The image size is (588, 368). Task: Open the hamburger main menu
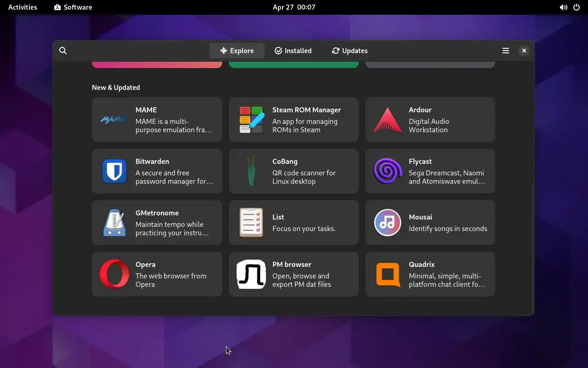[x=506, y=51]
